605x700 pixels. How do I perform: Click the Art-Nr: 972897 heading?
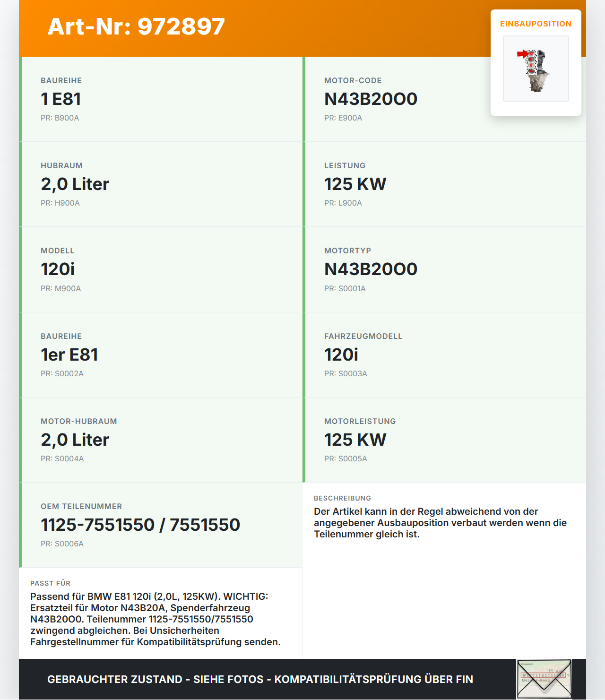tap(136, 26)
